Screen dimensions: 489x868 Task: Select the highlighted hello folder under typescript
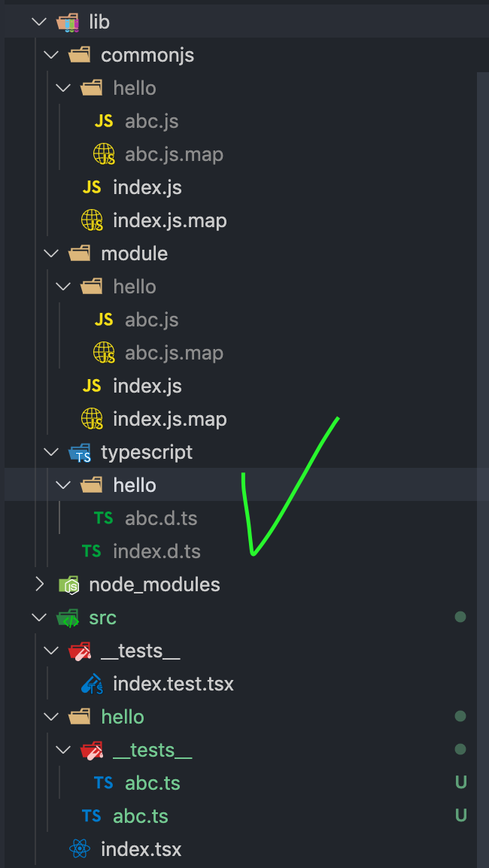pyautogui.click(x=135, y=484)
